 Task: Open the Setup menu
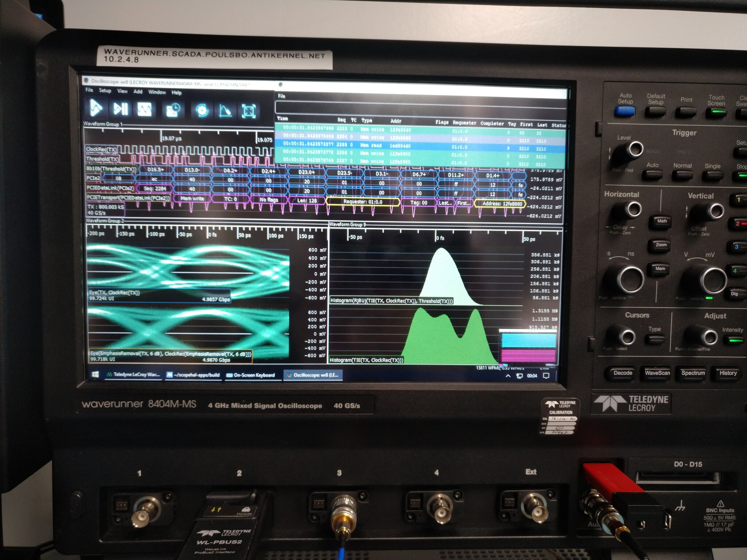(x=105, y=90)
